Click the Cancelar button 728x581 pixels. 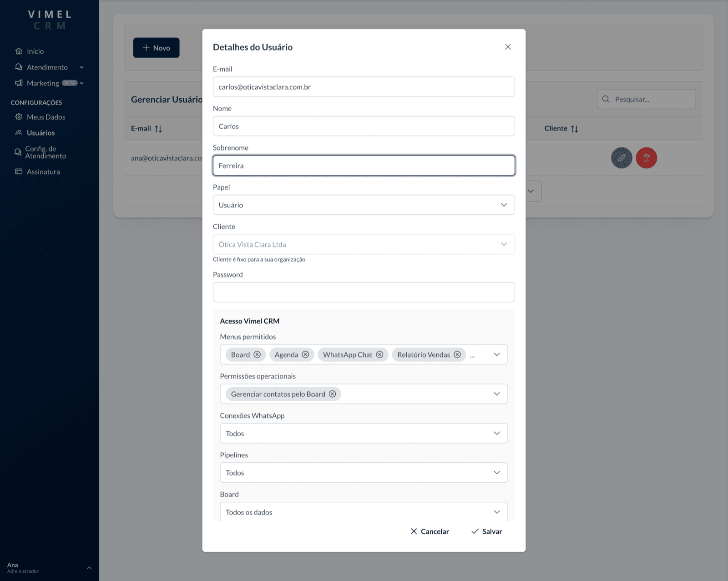click(x=430, y=531)
